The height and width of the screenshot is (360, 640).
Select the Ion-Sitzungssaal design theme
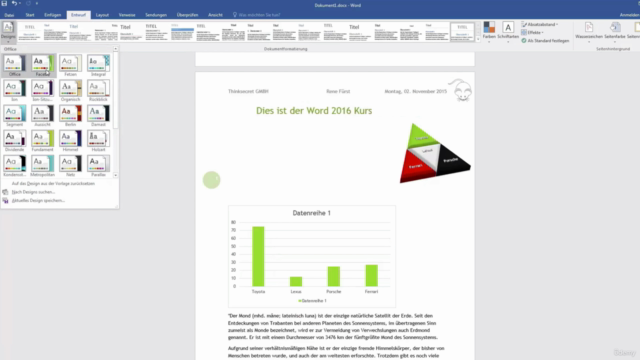tap(42, 91)
